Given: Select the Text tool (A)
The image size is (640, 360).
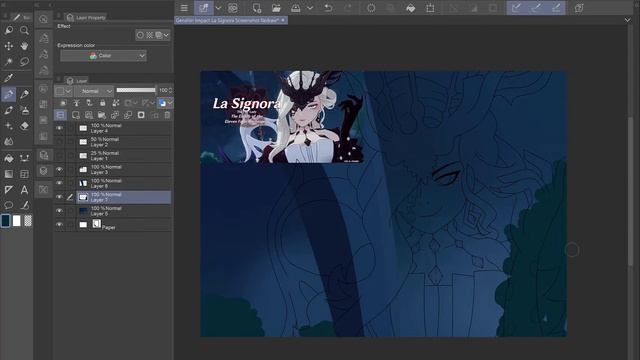Looking at the screenshot, I should point(24,190).
